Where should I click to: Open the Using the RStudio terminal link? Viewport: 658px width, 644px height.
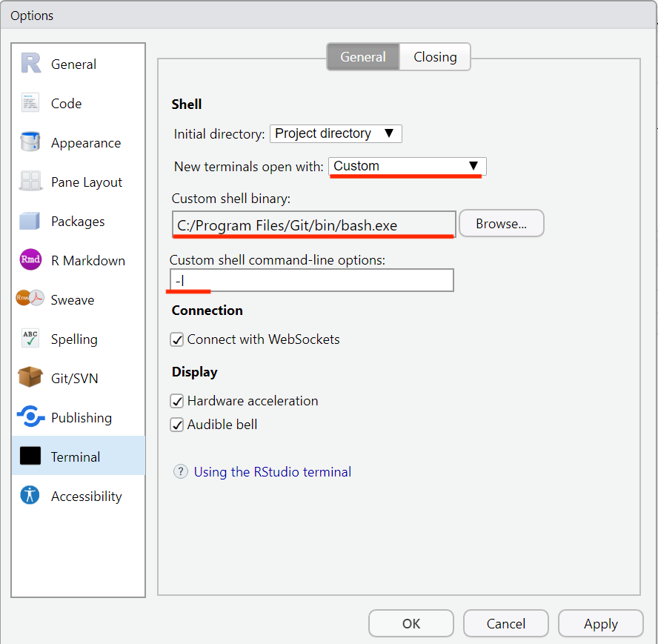click(272, 472)
